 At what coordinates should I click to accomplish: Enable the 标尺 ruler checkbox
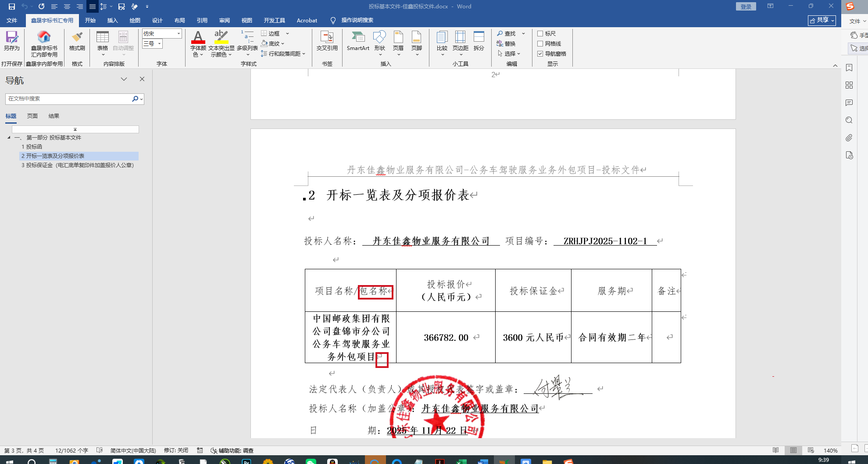tap(540, 33)
